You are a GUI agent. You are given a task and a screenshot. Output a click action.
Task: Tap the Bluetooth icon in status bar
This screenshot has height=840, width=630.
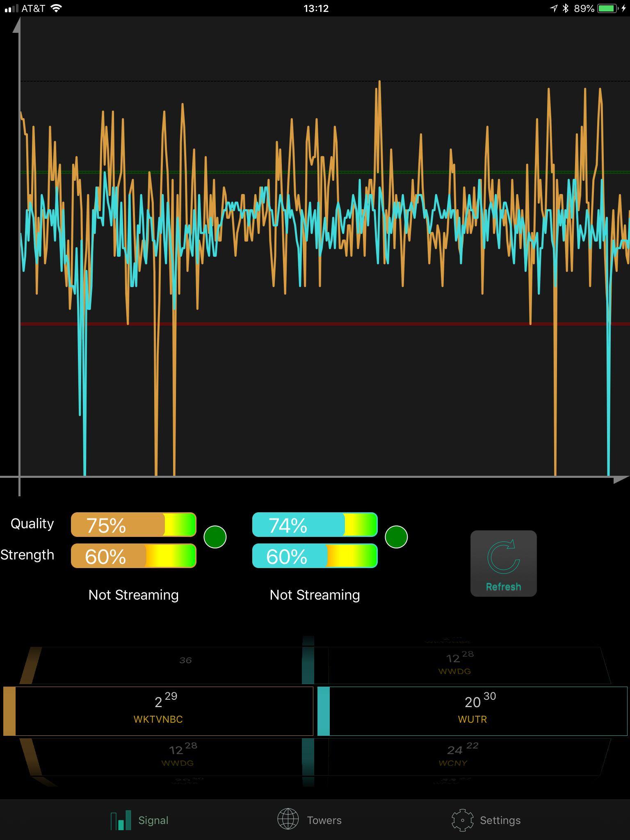tap(566, 9)
